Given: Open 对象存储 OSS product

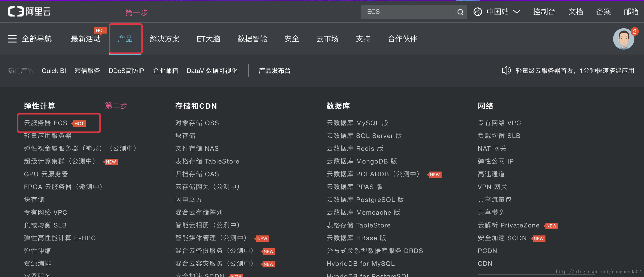Looking at the screenshot, I should click(197, 123).
